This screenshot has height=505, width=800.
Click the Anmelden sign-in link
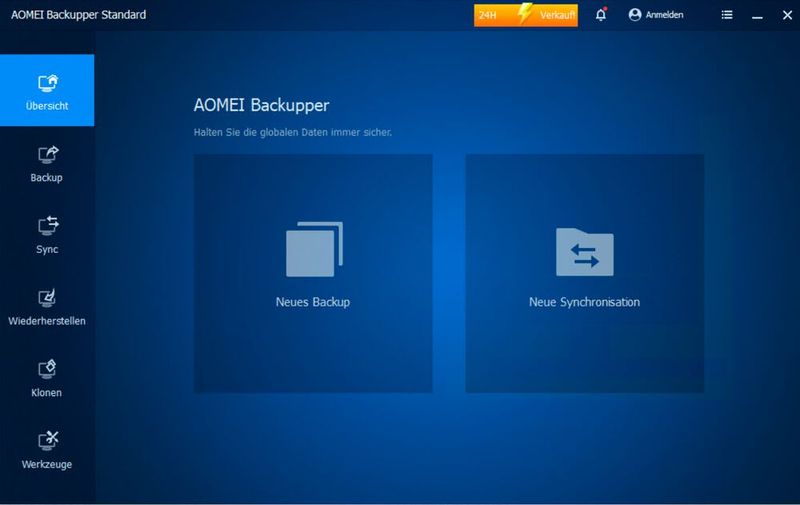click(x=664, y=15)
